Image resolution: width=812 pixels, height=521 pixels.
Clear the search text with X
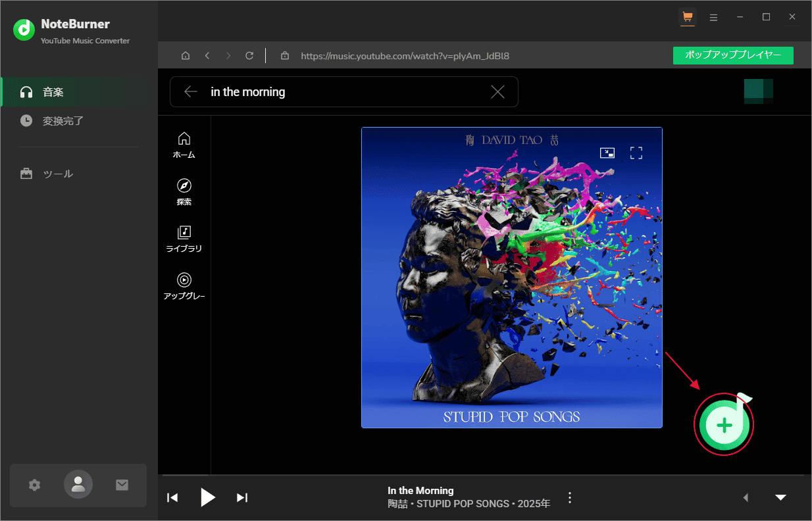497,92
